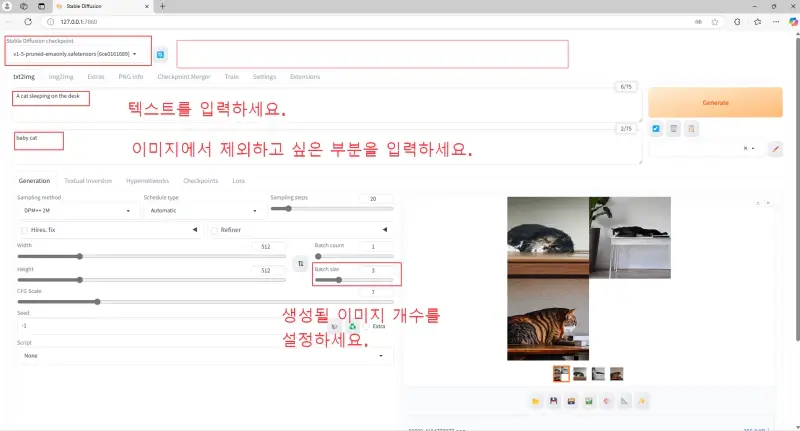Open browser extensions icon
The width and height of the screenshot is (800, 431).
(x=737, y=22)
